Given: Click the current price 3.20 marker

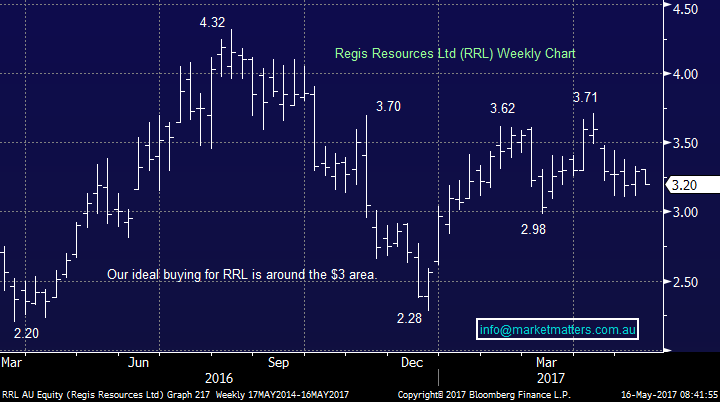Looking at the screenshot, I should pyautogui.click(x=692, y=185).
